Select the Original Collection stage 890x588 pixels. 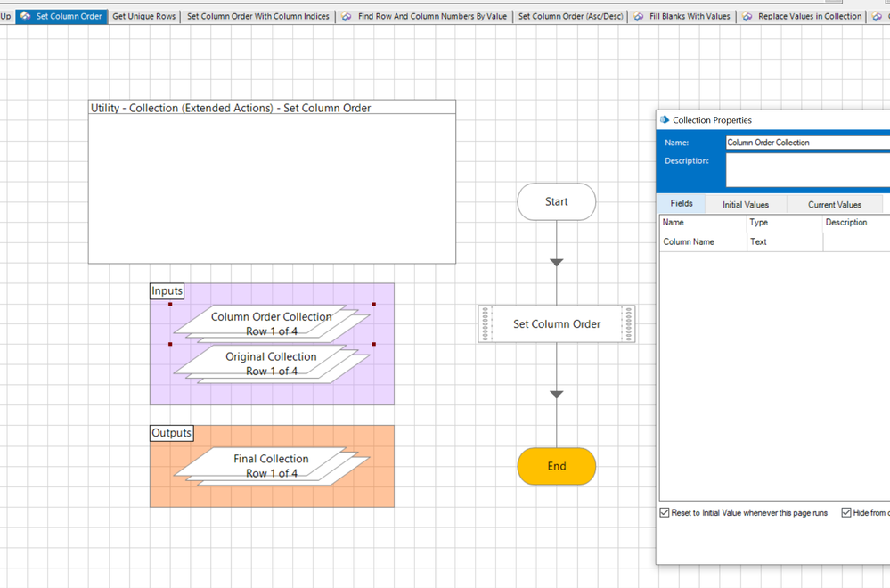(x=272, y=363)
